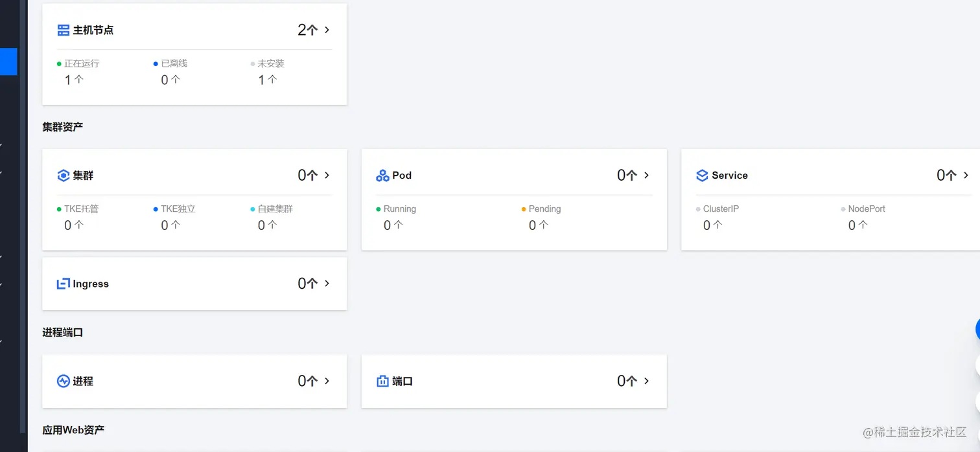Image resolution: width=980 pixels, height=452 pixels.
Task: Click the Ingress card icon
Action: pyautogui.click(x=63, y=284)
